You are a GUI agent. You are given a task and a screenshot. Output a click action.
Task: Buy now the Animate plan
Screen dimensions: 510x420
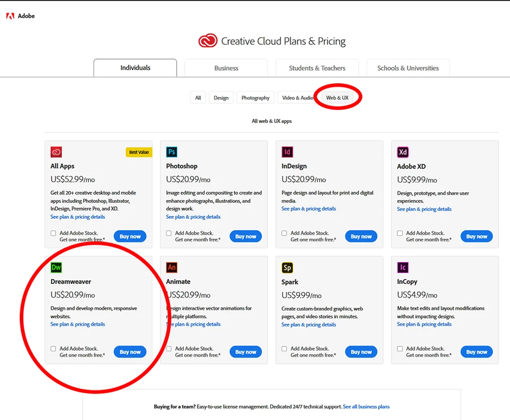(245, 351)
